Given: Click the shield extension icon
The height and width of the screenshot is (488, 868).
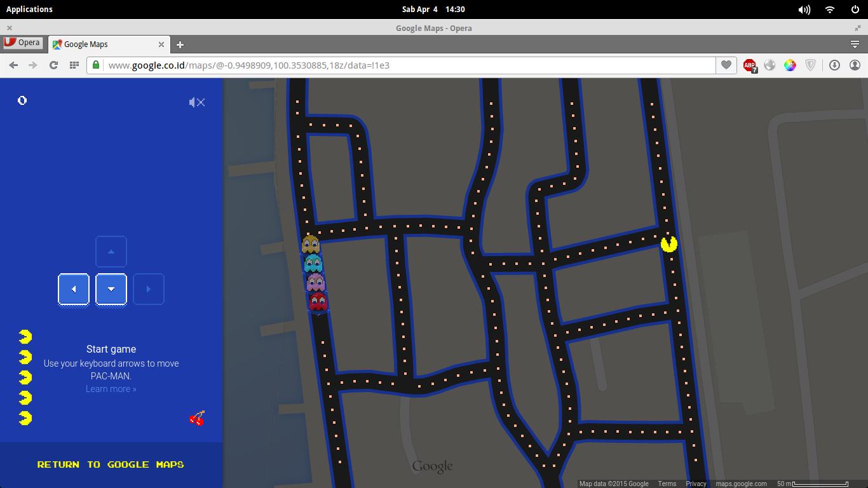Looking at the screenshot, I should (810, 65).
